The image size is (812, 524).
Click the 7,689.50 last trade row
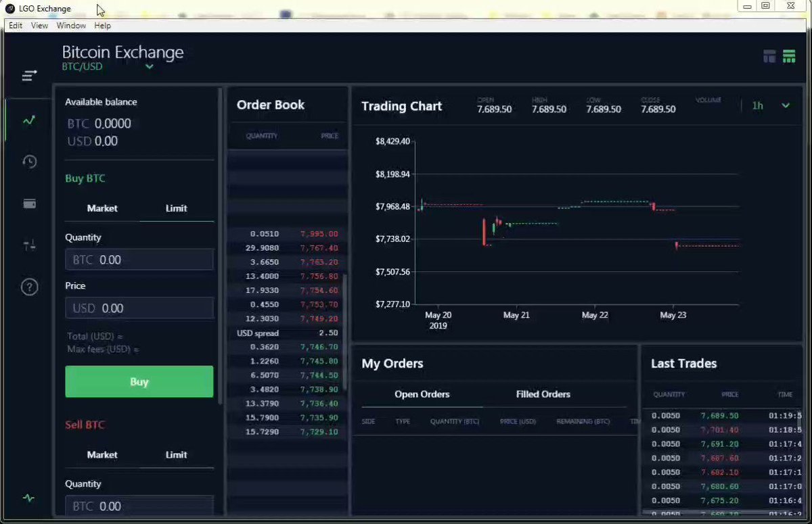tap(722, 416)
